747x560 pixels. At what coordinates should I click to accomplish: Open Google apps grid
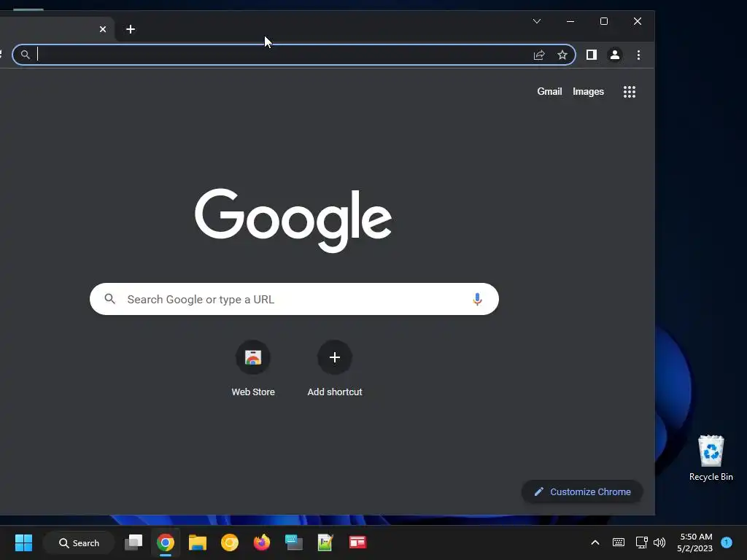pos(630,92)
